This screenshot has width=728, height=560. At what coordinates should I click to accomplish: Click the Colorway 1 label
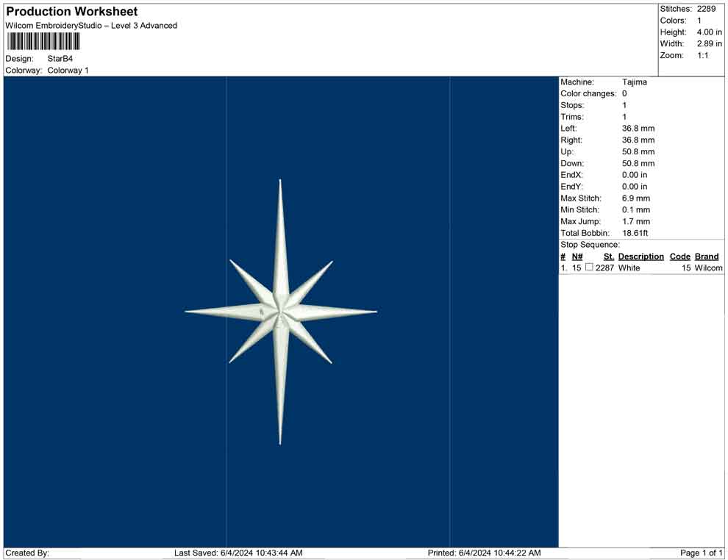(69, 71)
